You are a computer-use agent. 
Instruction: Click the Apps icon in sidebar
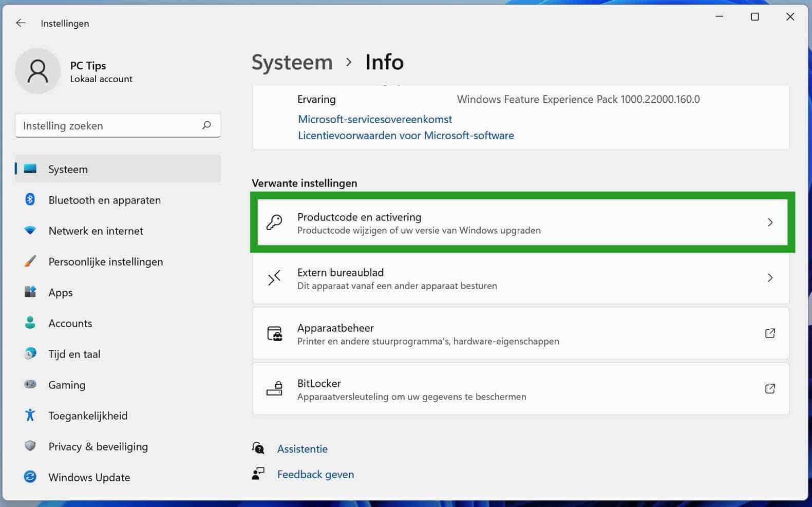(x=30, y=292)
